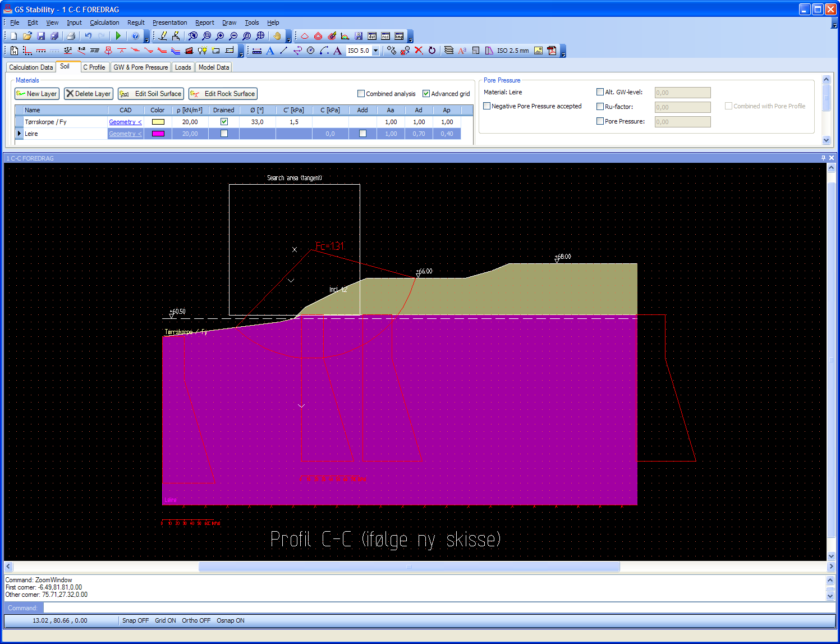Switch to the Calculation Data tab
The height and width of the screenshot is (644, 840).
click(x=31, y=67)
